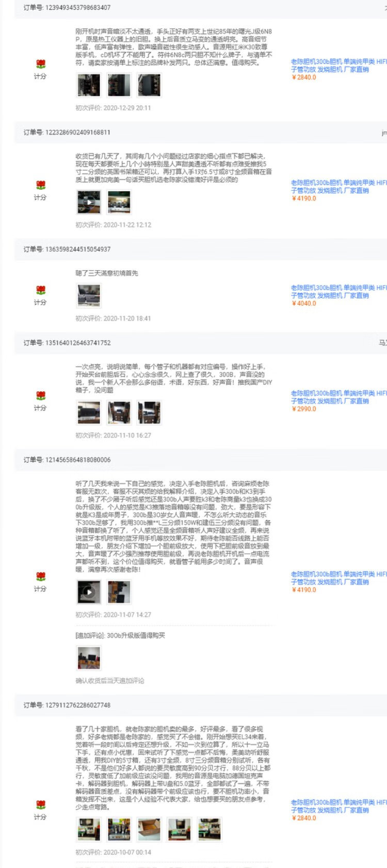The image size is (387, 868).
Task: Open the fifth photo in the 2020-10-07 review
Action: coord(209,829)
